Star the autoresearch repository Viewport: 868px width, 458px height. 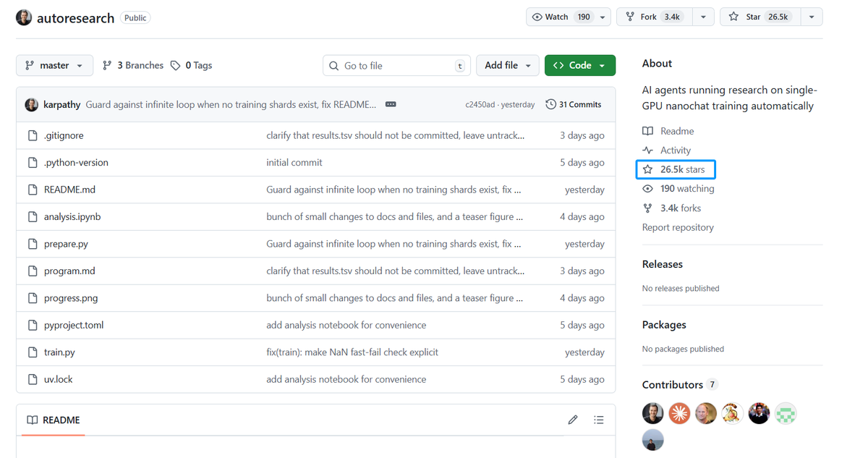[760, 17]
